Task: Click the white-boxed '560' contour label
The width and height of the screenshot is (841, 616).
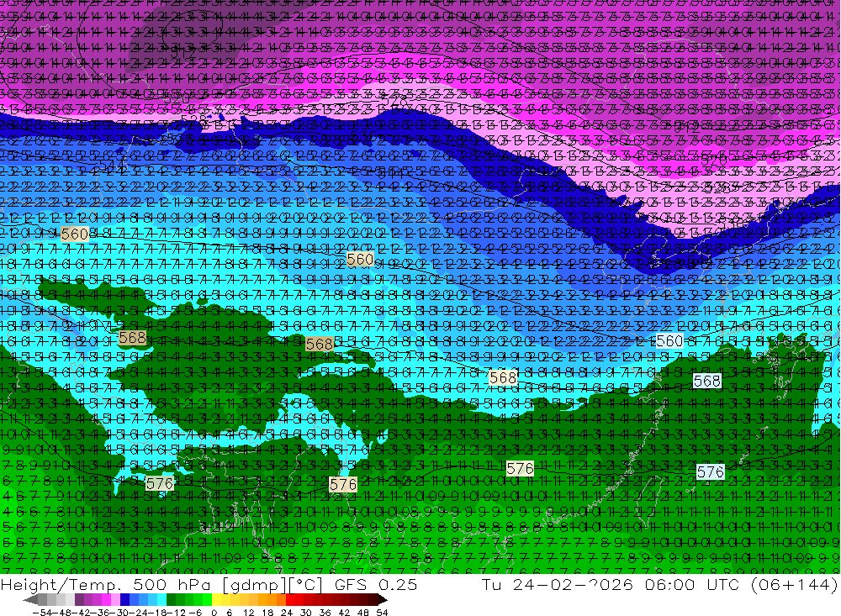Action: pyautogui.click(x=670, y=341)
